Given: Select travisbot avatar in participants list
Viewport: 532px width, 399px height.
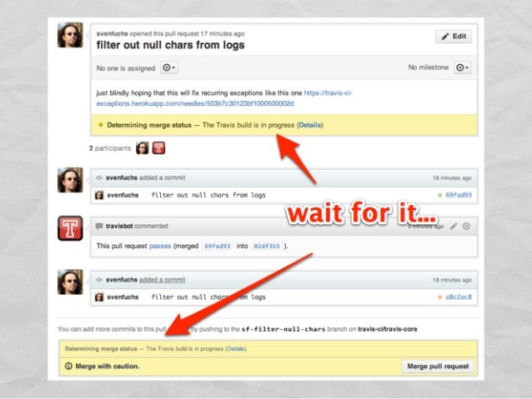Looking at the screenshot, I should pyautogui.click(x=158, y=148).
